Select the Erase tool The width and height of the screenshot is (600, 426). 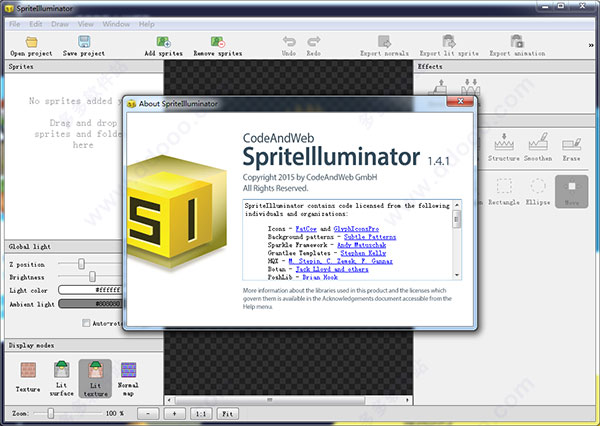coord(571,147)
